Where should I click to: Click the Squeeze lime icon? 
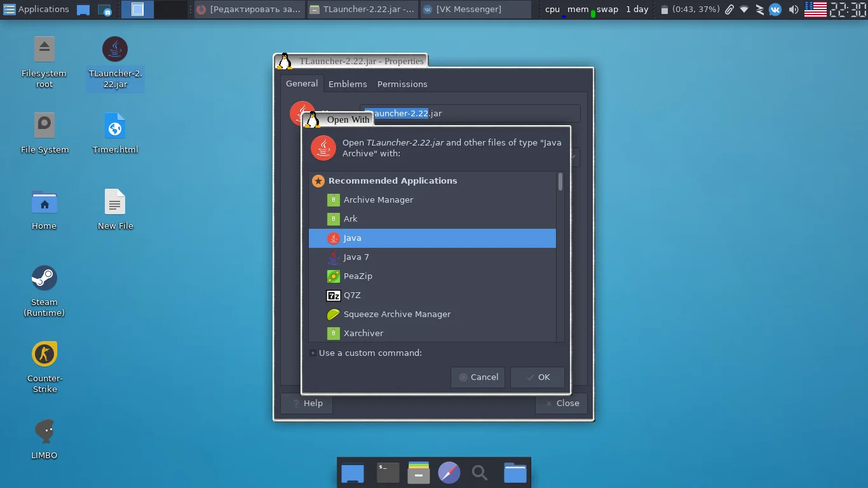pyautogui.click(x=334, y=314)
